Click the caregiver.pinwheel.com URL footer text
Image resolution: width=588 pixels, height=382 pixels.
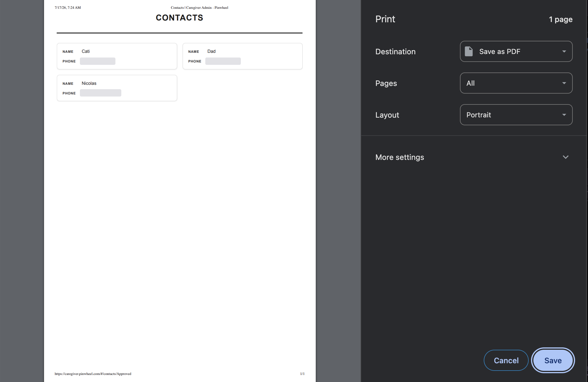[93, 374]
